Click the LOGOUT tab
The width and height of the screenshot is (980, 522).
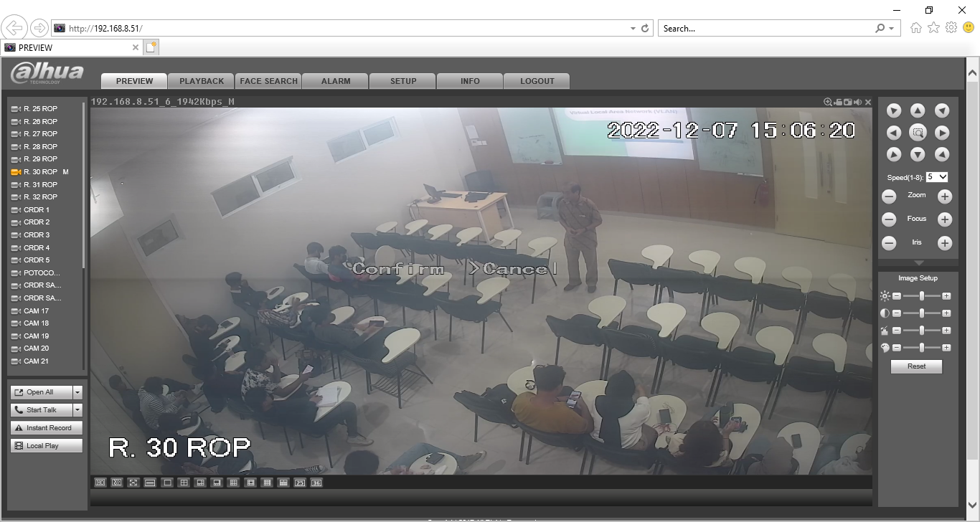click(537, 81)
